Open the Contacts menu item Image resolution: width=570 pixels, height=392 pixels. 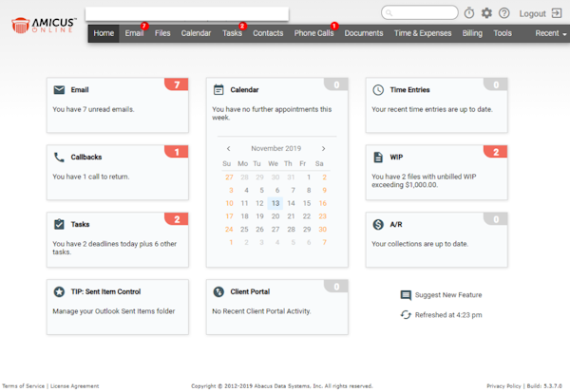[268, 33]
